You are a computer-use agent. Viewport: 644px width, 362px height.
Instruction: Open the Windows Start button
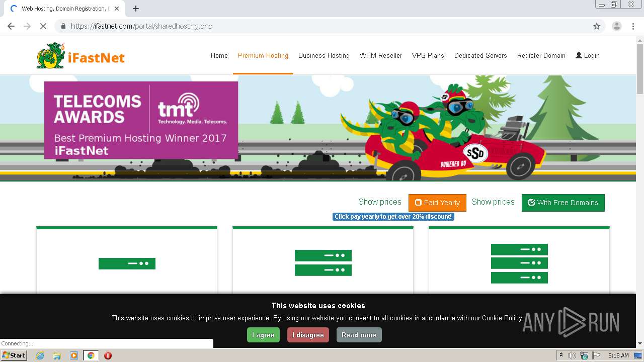click(x=14, y=355)
